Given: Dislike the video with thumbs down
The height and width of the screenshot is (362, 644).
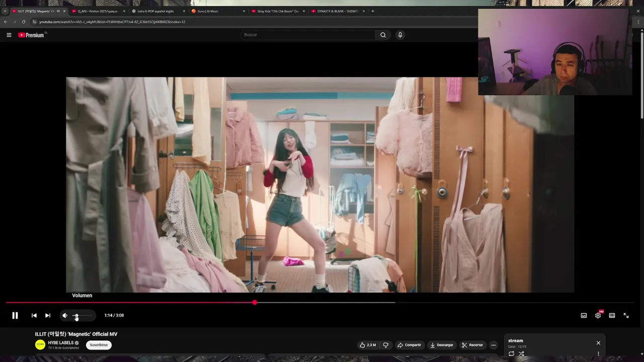Looking at the screenshot, I should tap(386, 345).
